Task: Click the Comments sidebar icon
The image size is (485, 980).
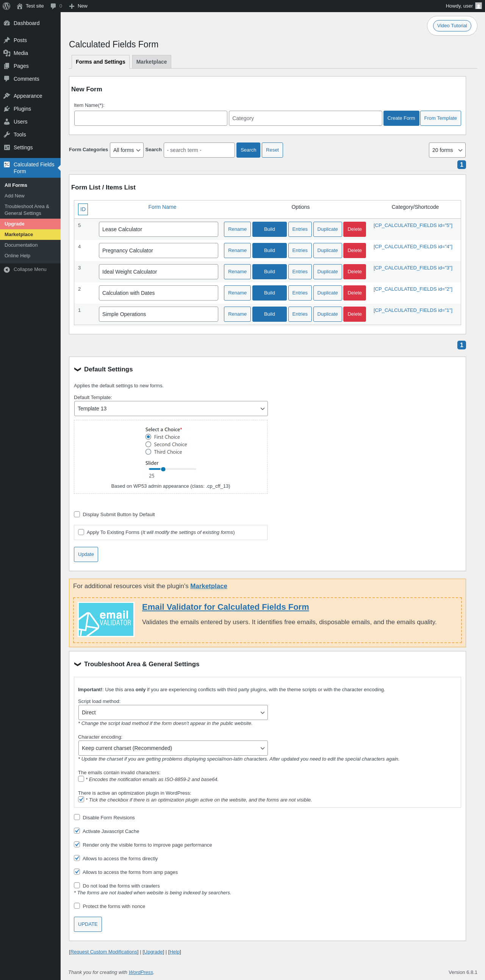Action: (x=7, y=79)
